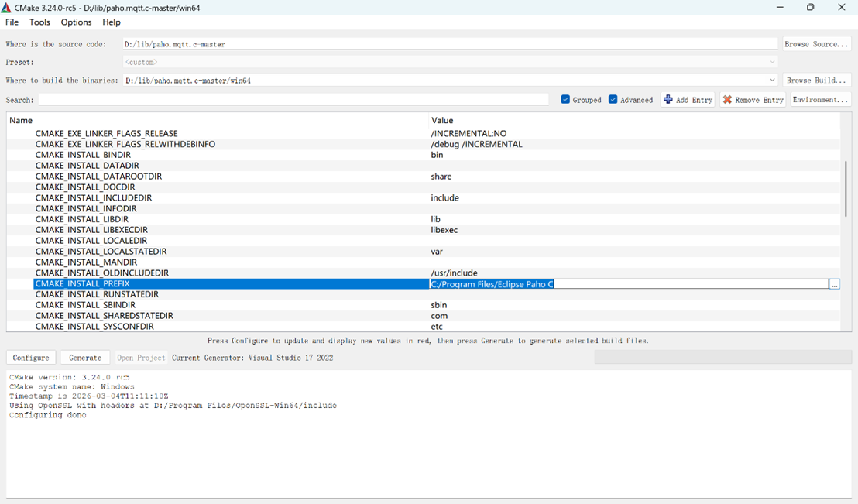Select the CMAKE_EXE_LINKER_FLAGS_RELWITHDEBINFO entry
This screenshot has width=858, height=504.
pyautogui.click(x=125, y=145)
